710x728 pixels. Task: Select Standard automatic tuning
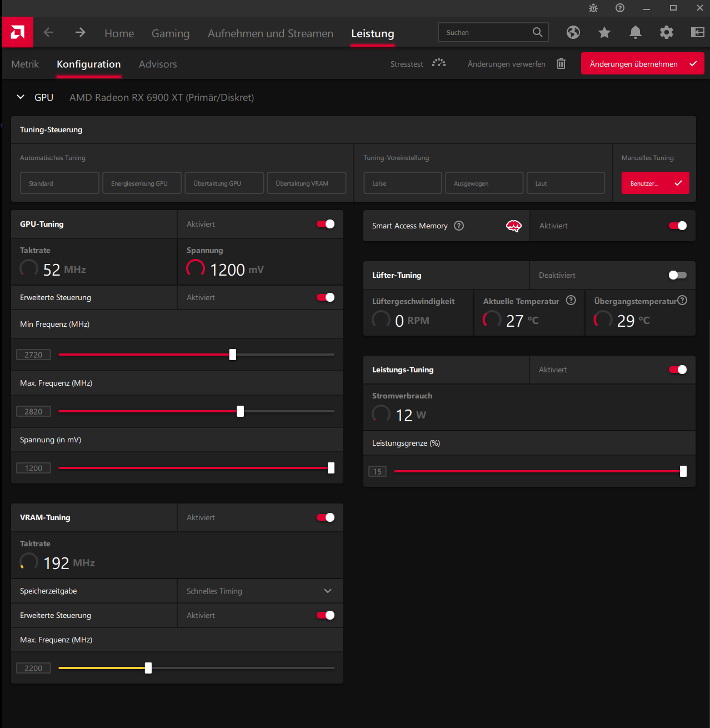59,183
